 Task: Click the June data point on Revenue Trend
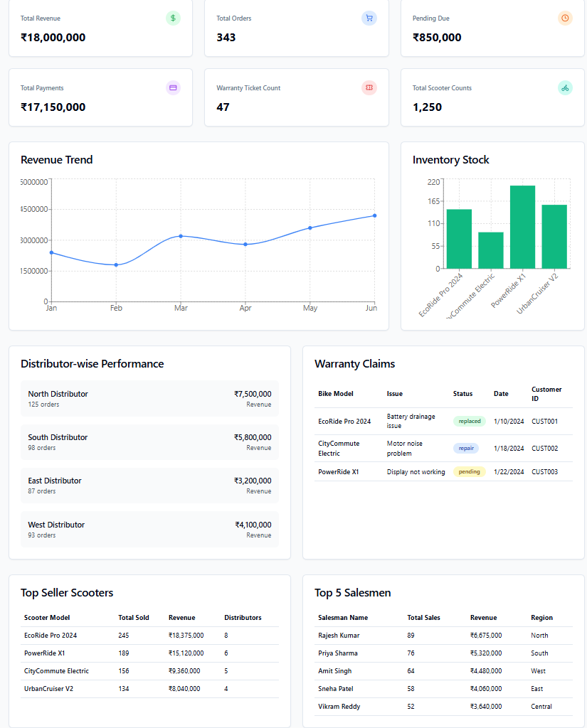(x=374, y=215)
